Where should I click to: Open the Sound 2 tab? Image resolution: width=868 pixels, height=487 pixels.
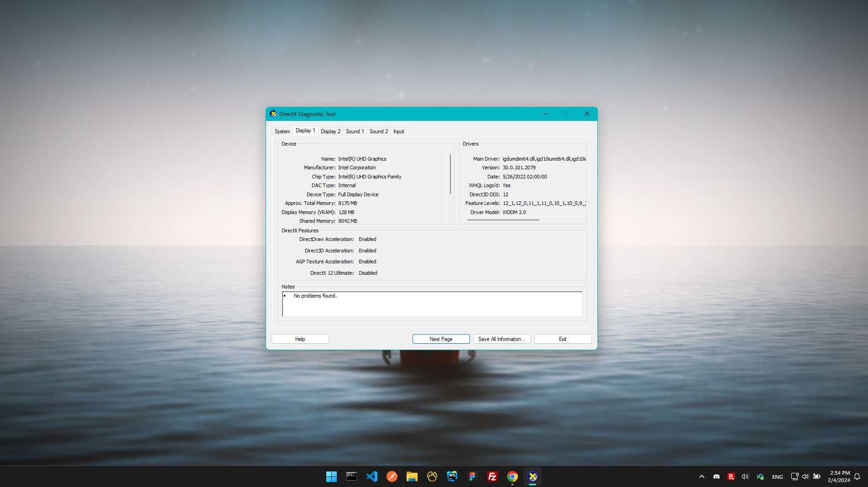(x=378, y=131)
